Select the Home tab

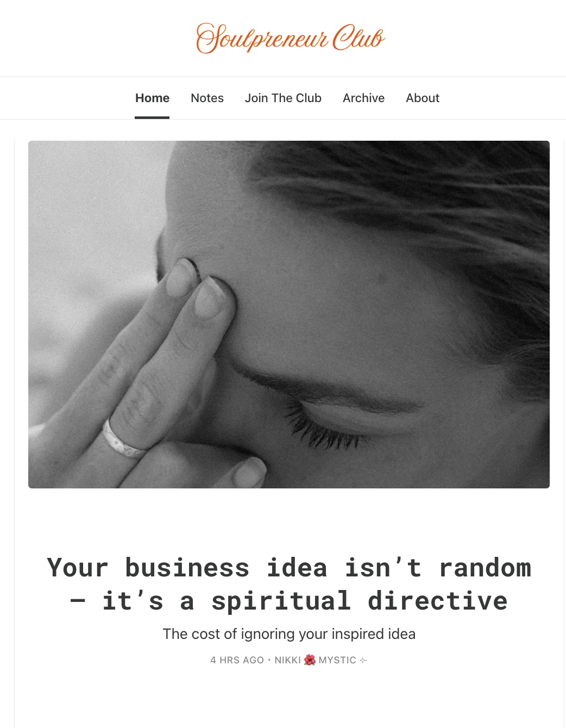tap(152, 98)
